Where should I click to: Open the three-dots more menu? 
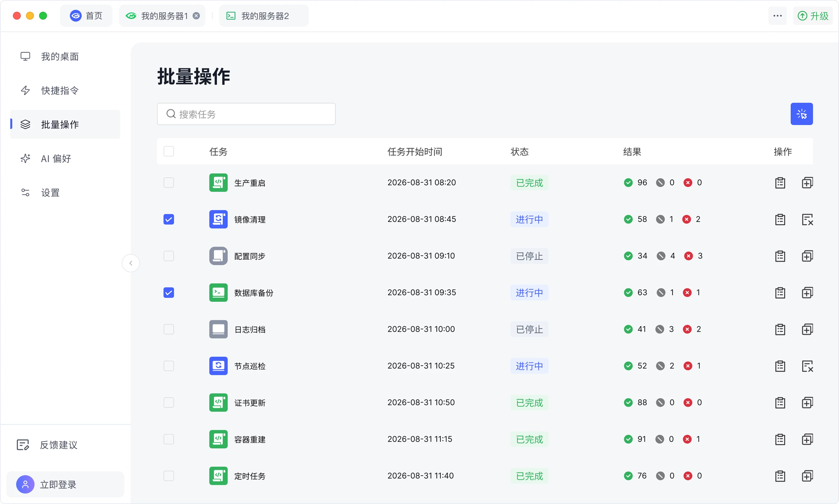[x=777, y=16]
